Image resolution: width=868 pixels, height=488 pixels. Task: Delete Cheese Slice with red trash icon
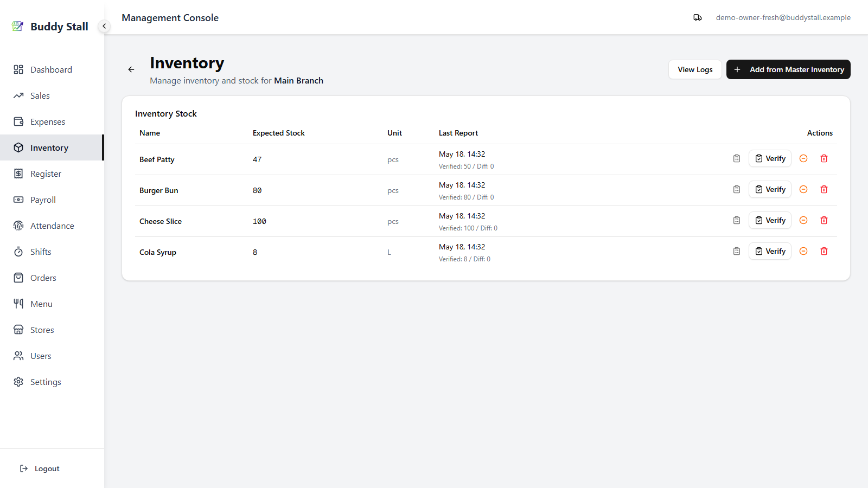click(x=824, y=220)
